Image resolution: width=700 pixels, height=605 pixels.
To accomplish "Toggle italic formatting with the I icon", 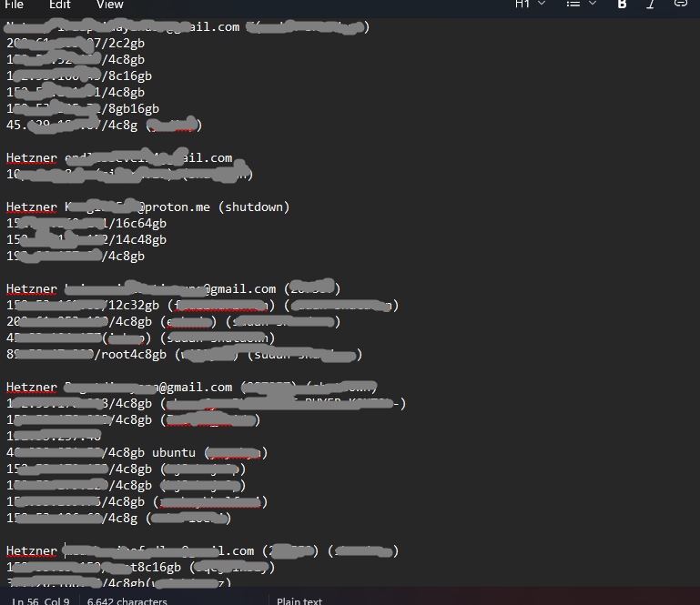I will (651, 4).
